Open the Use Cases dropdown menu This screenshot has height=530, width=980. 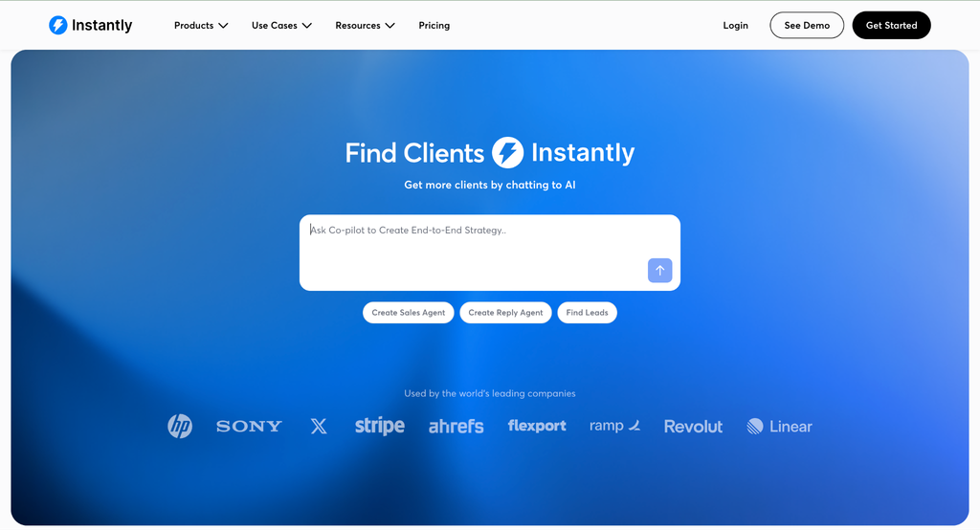[x=281, y=26]
